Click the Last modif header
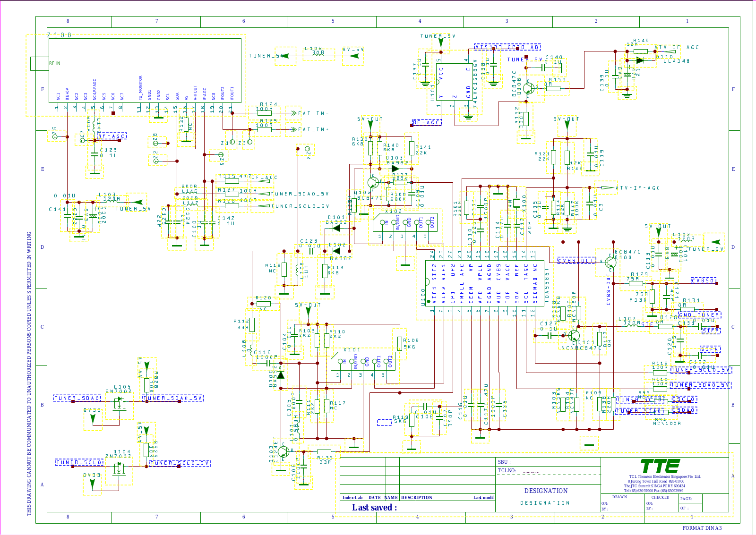756x535 pixels. (483, 498)
